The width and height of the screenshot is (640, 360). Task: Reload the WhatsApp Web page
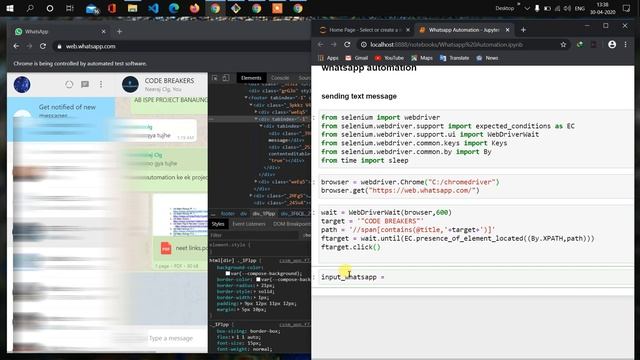(43, 46)
